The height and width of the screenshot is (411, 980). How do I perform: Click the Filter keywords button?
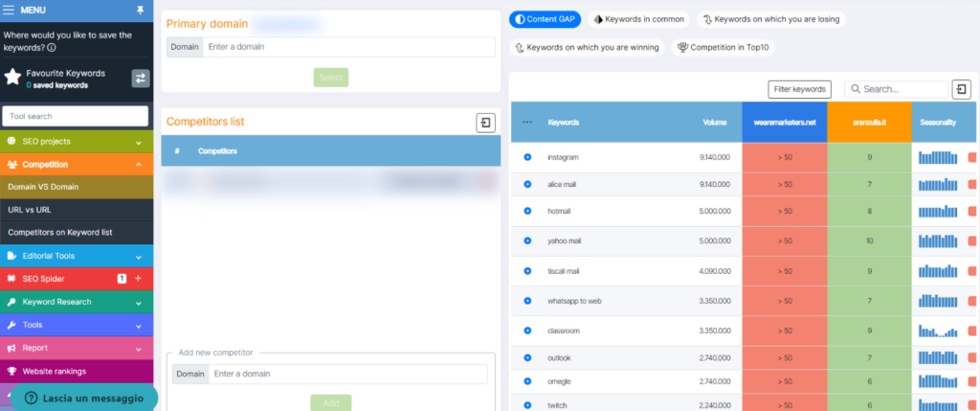click(x=799, y=89)
